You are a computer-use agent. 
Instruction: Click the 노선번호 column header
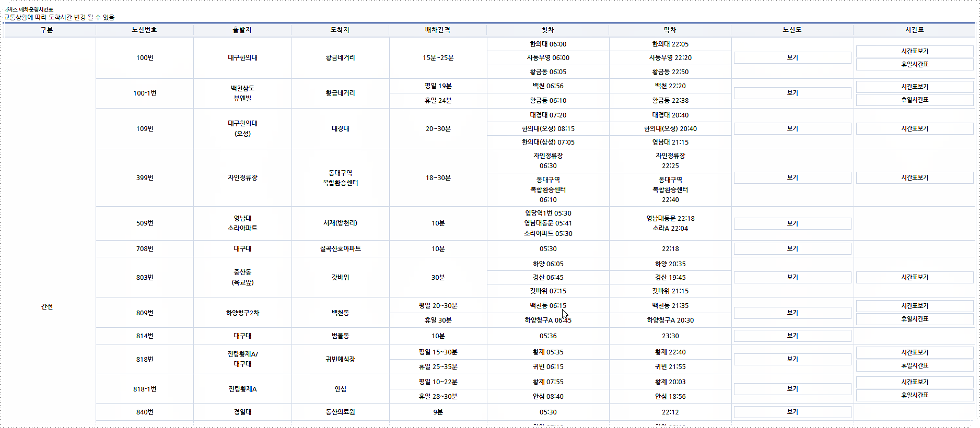145,30
